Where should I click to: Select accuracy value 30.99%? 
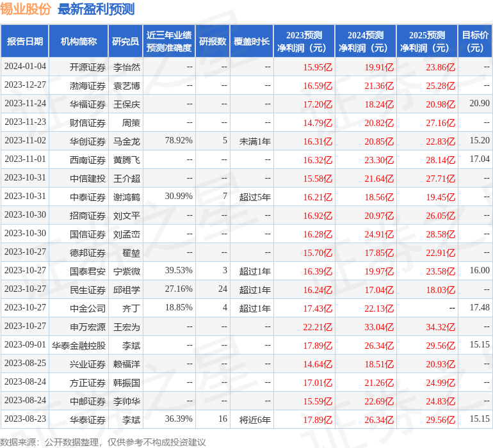tap(179, 196)
